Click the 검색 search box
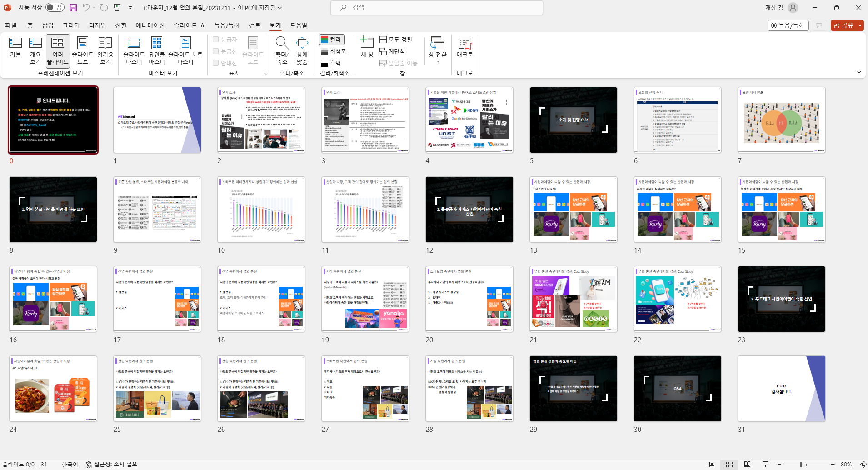The height and width of the screenshot is (470, 868). coord(437,8)
